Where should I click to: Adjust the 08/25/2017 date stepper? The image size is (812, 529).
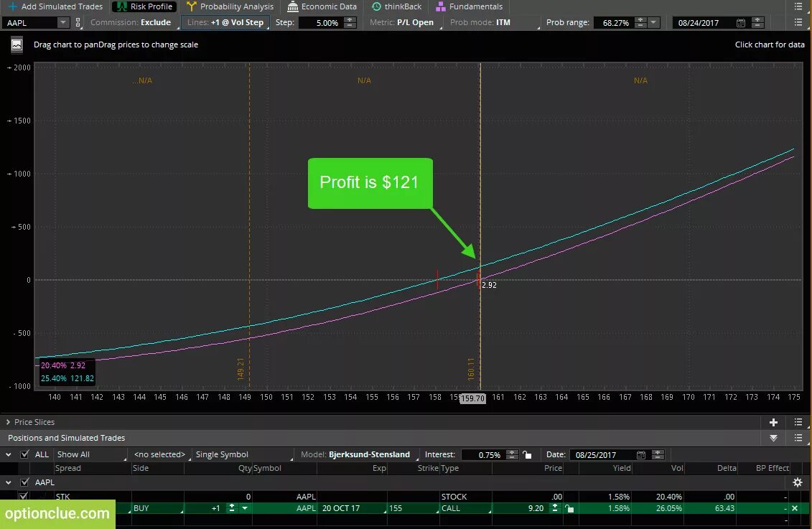point(658,454)
